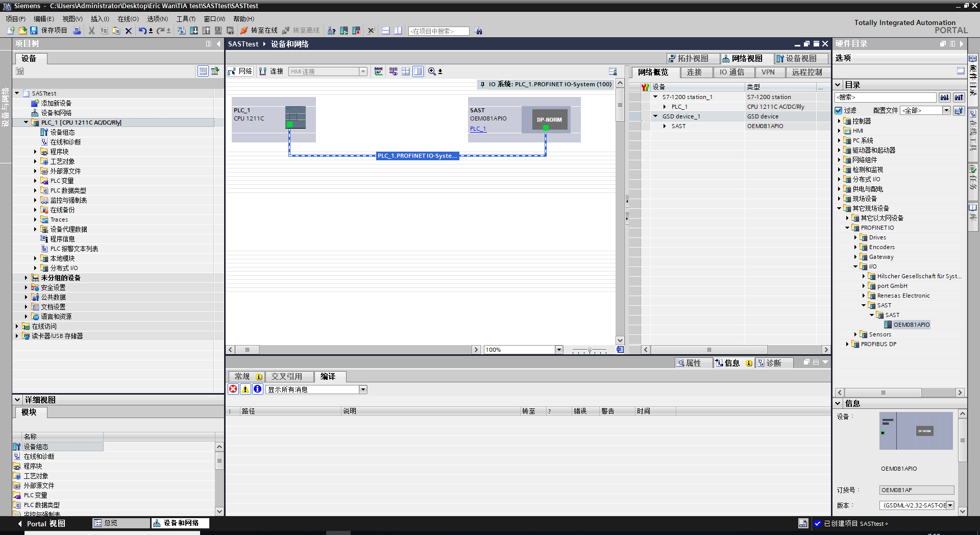The width and height of the screenshot is (980, 535).
Task: Toggle project tree overview view icon
Action: [x=203, y=71]
